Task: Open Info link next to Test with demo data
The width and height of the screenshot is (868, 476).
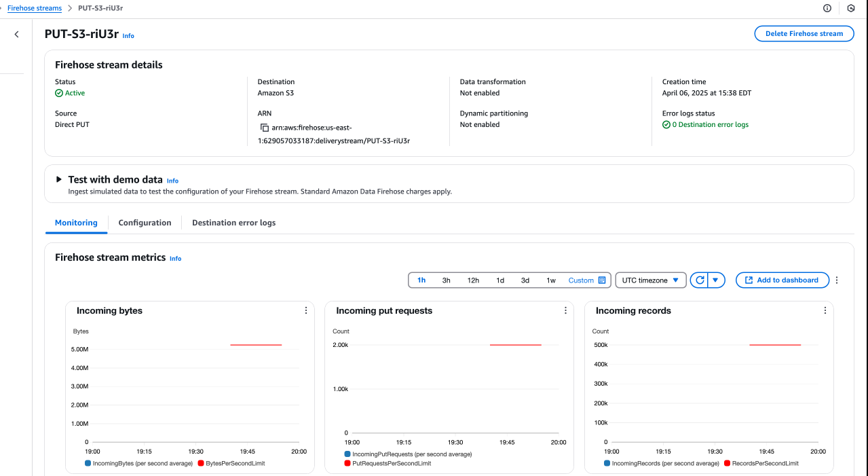Action: click(x=172, y=181)
